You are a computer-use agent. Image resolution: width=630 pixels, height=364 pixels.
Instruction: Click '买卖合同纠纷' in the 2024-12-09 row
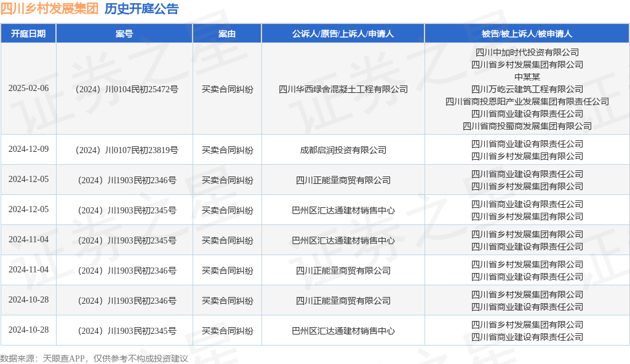point(228,150)
